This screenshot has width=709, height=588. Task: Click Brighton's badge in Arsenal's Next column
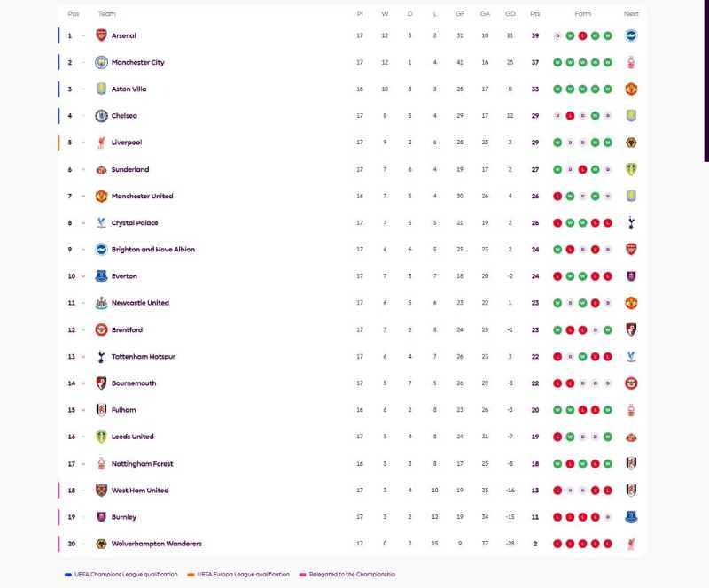[631, 36]
